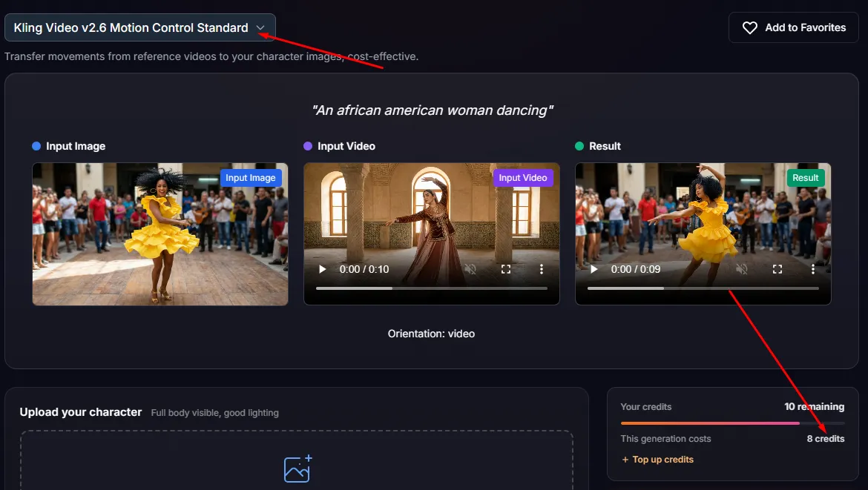Click the "Full body visible, good lighting" hint
The width and height of the screenshot is (868, 490).
[215, 413]
